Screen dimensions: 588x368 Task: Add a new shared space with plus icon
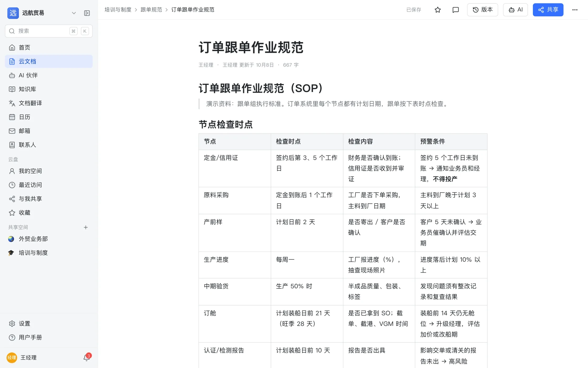pyautogui.click(x=86, y=227)
